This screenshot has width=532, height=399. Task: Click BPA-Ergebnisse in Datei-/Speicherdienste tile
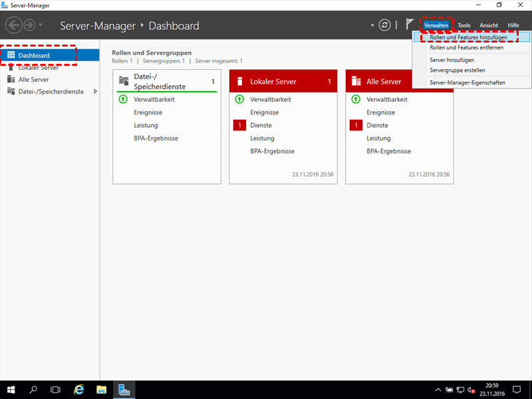(x=156, y=138)
